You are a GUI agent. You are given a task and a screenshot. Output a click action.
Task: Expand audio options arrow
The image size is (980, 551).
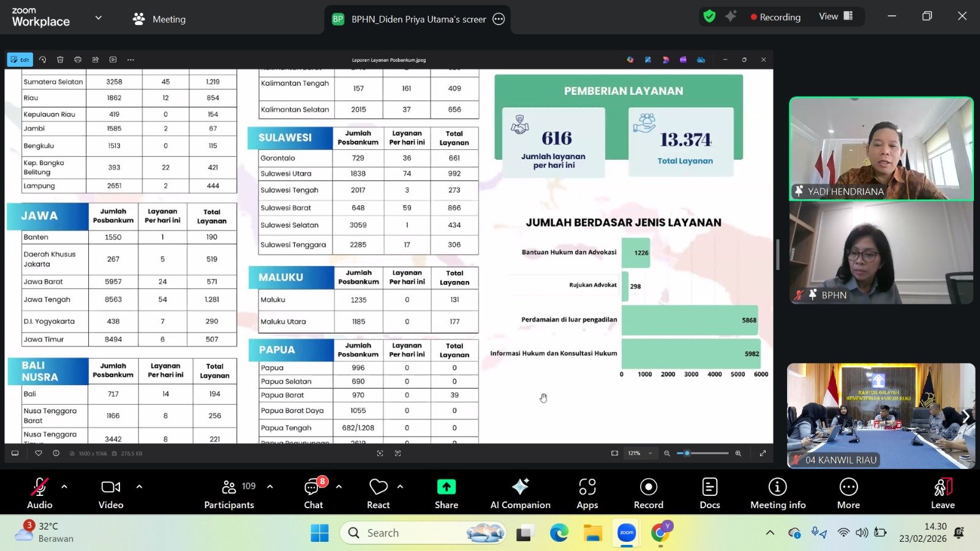pyautogui.click(x=64, y=487)
